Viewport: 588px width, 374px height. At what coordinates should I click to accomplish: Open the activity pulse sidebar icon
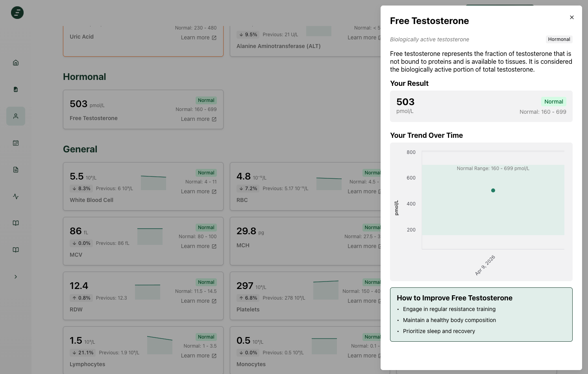[16, 196]
